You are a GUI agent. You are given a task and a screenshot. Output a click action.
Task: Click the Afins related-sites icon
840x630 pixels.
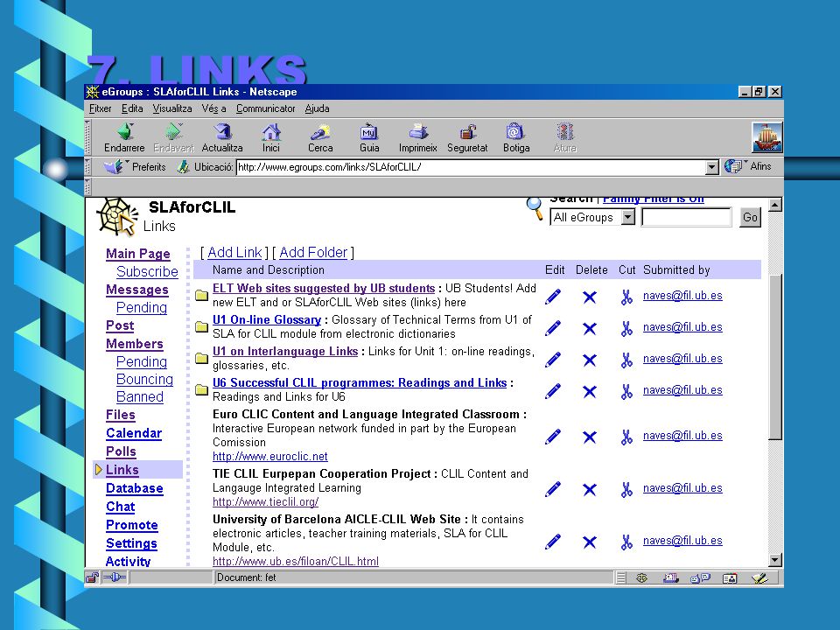[x=748, y=166]
